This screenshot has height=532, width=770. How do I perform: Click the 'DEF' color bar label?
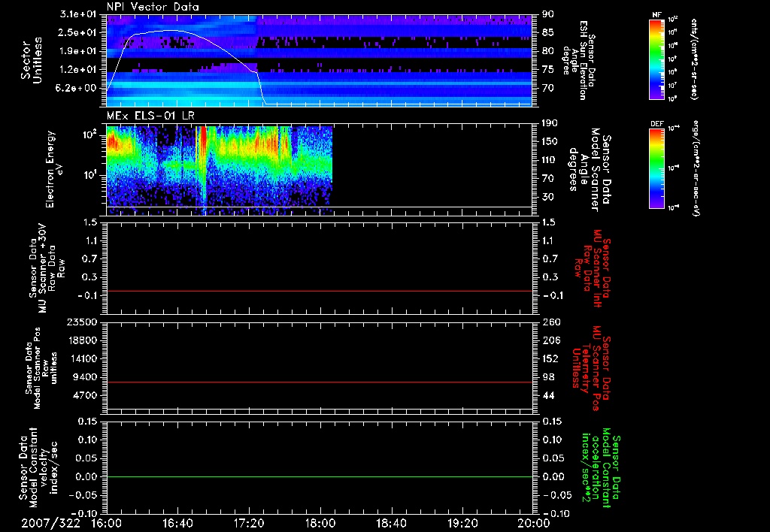pyautogui.click(x=656, y=124)
